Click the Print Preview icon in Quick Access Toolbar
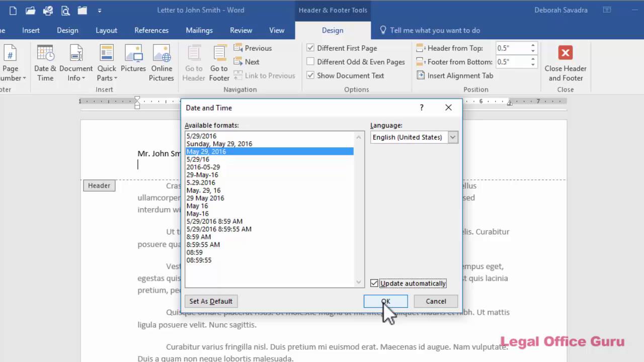 [65, 10]
